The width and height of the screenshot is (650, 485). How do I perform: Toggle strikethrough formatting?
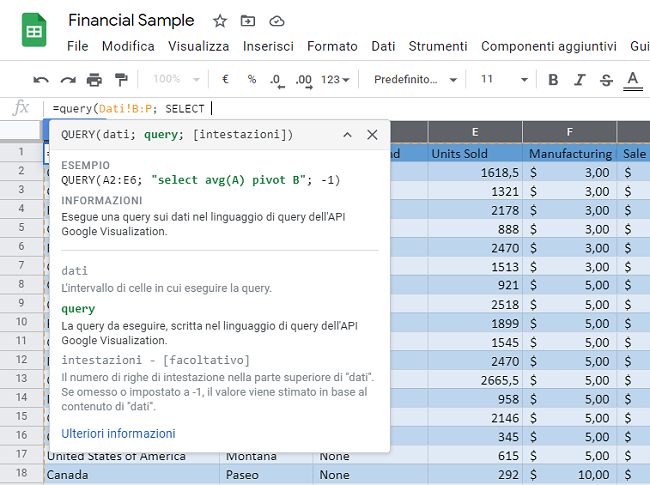tap(606, 79)
